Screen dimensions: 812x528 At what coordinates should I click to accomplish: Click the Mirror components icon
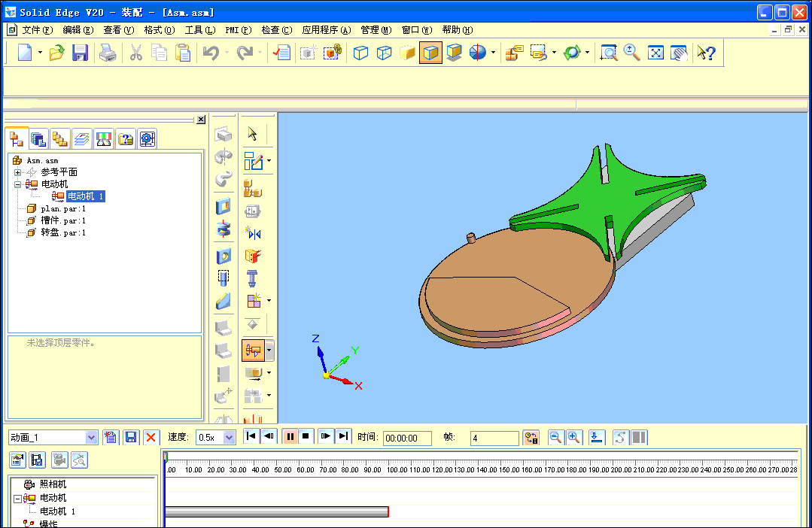253,233
